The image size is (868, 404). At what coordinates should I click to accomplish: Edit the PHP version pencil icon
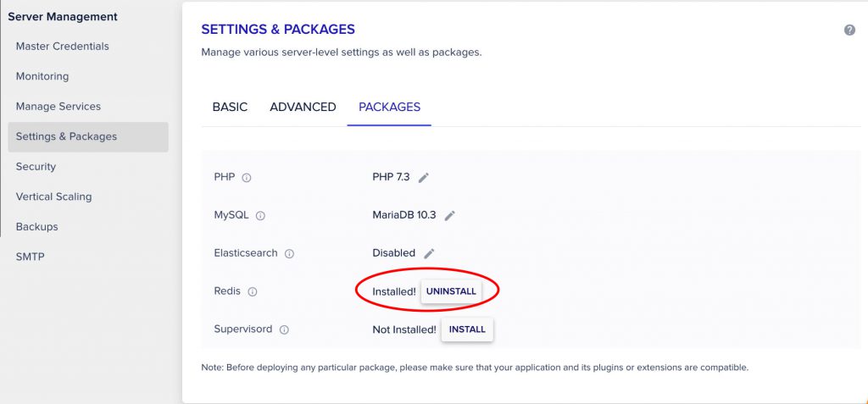click(424, 178)
